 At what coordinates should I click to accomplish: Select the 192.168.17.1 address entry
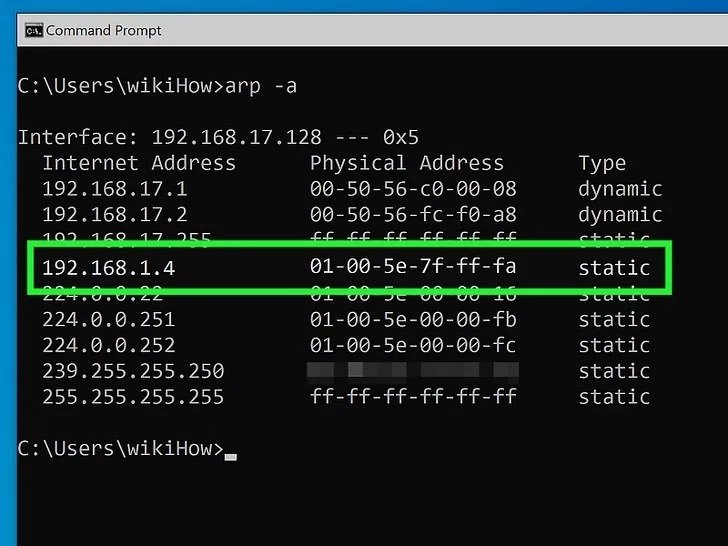tap(115, 189)
